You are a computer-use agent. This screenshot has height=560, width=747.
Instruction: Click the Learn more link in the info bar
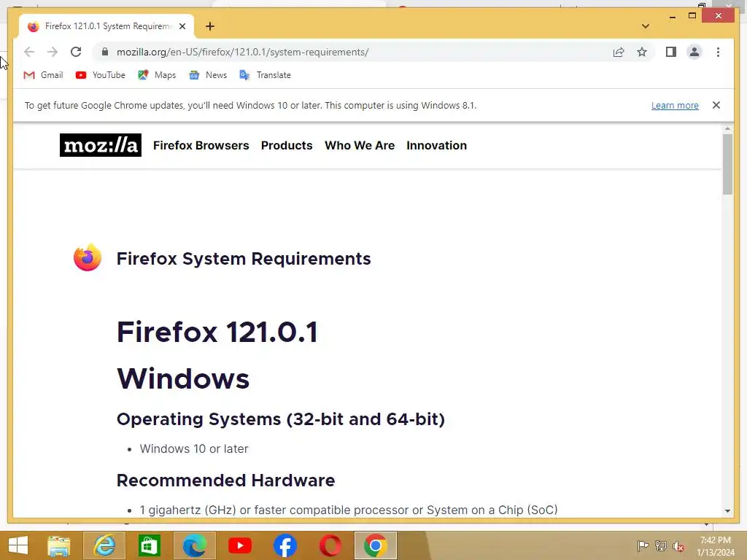pos(675,105)
